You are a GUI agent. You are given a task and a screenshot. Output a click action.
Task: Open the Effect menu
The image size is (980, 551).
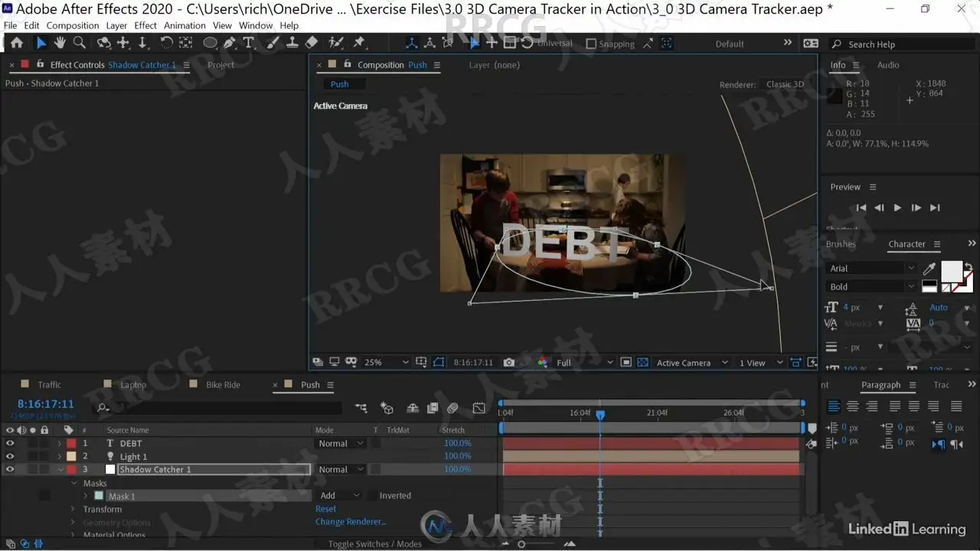[x=145, y=25]
